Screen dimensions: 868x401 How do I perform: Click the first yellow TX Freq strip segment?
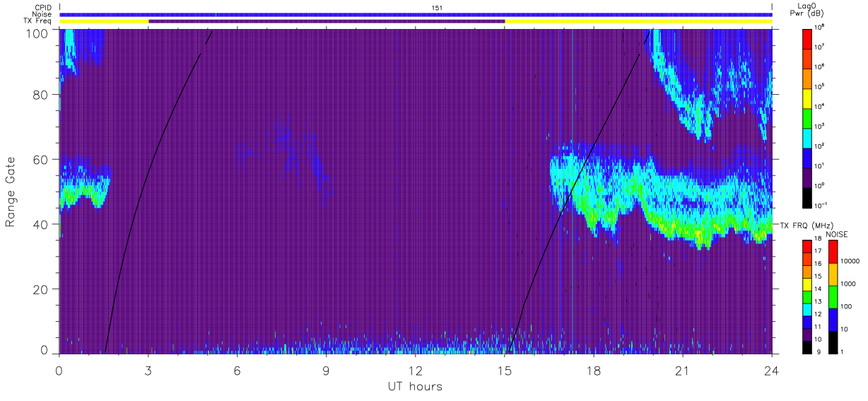tap(104, 21)
